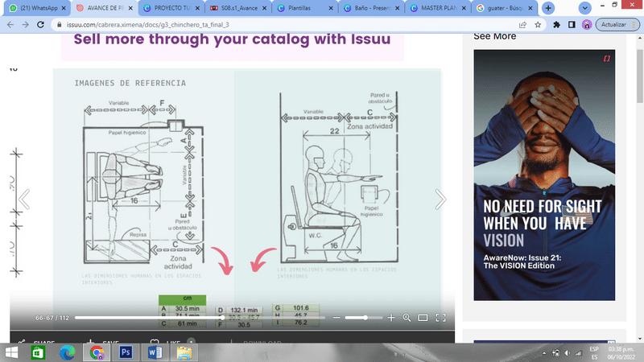The width and height of the screenshot is (644, 362).
Task: Click the magnifier zoom icon
Action: (407, 318)
